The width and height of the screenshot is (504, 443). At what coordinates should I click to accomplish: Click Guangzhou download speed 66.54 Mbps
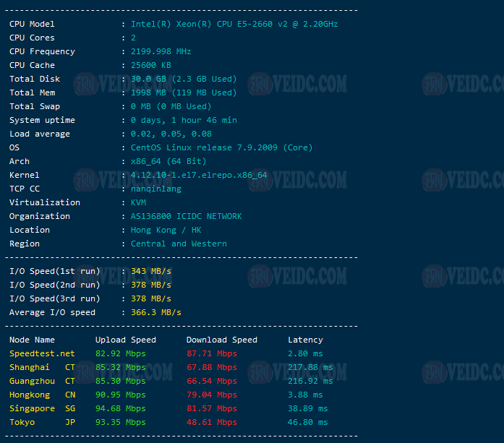pyautogui.click(x=211, y=382)
